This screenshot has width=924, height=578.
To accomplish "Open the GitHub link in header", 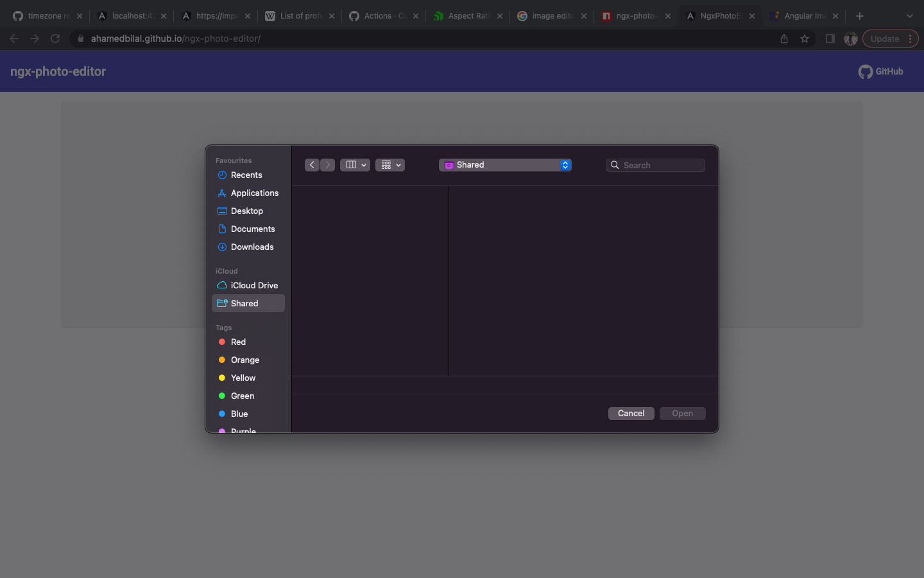I will coord(880,71).
